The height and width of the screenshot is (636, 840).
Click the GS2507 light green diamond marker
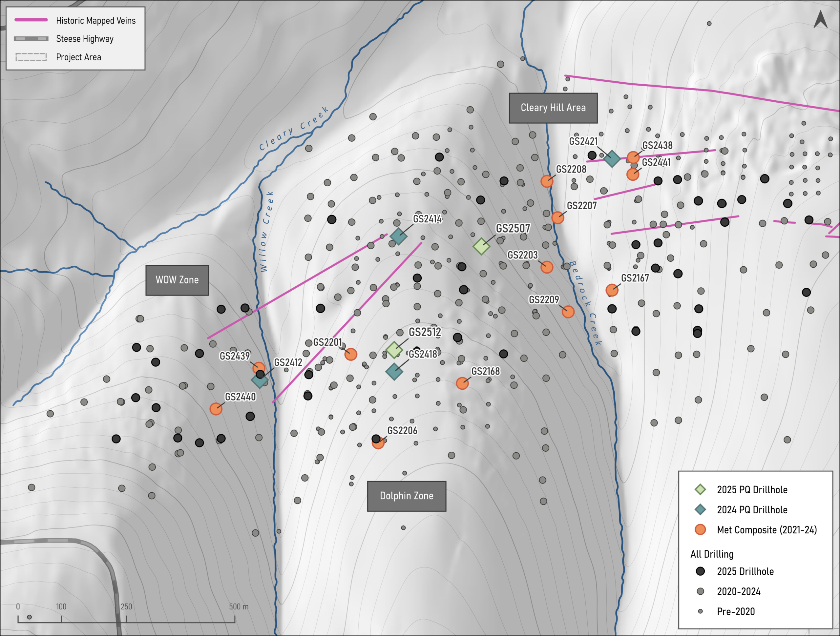(481, 246)
